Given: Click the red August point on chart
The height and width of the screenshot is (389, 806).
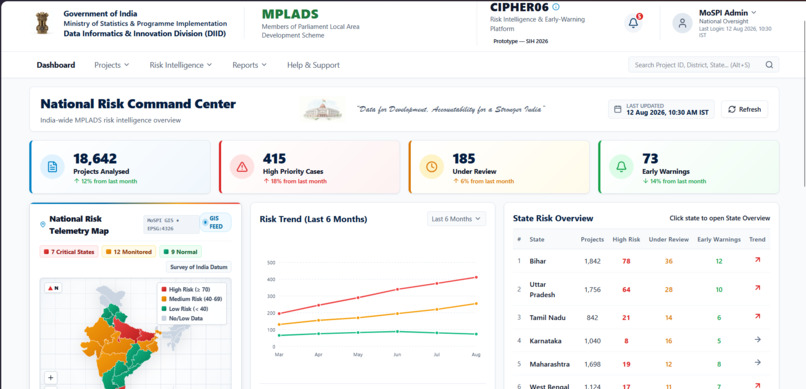Looking at the screenshot, I should (x=476, y=277).
